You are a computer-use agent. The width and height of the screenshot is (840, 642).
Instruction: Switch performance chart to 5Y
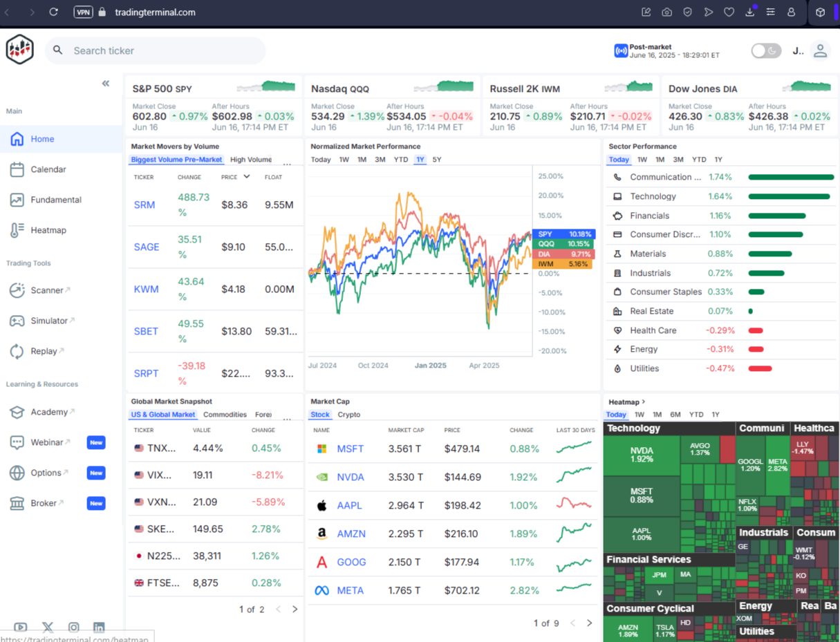(437, 160)
